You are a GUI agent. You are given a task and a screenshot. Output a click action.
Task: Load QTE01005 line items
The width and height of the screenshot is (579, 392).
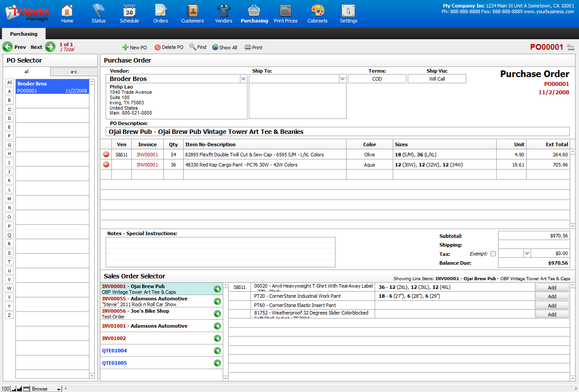point(217,363)
